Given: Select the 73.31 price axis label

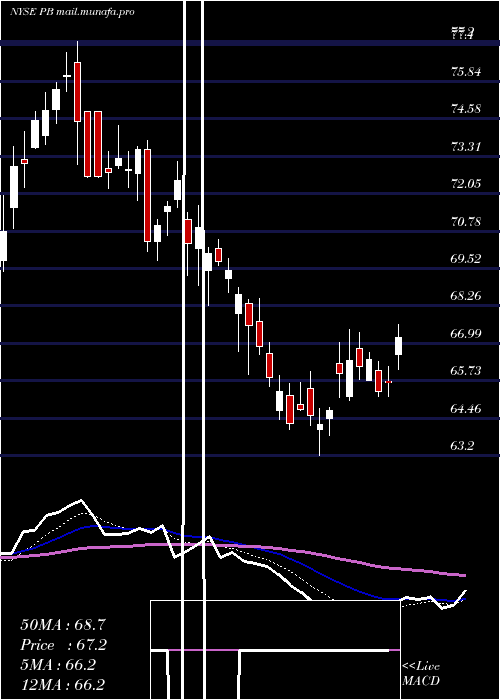Looking at the screenshot, I should click(x=466, y=146).
